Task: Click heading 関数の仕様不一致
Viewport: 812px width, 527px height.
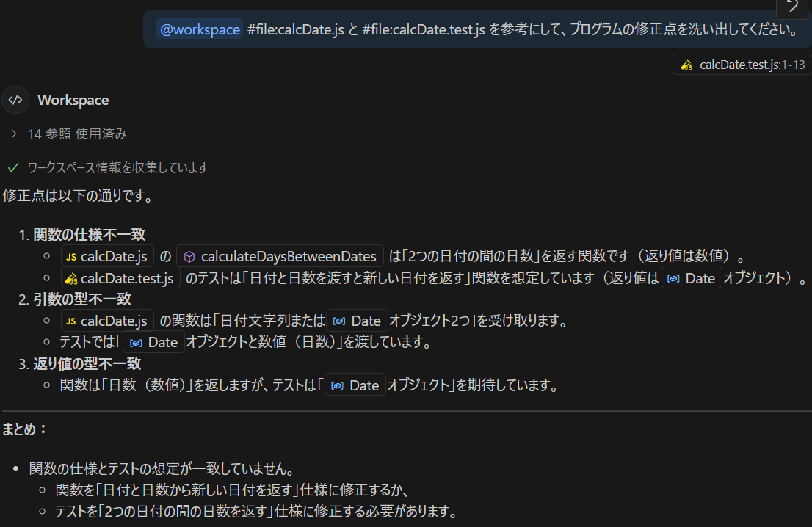Action: [89, 235]
